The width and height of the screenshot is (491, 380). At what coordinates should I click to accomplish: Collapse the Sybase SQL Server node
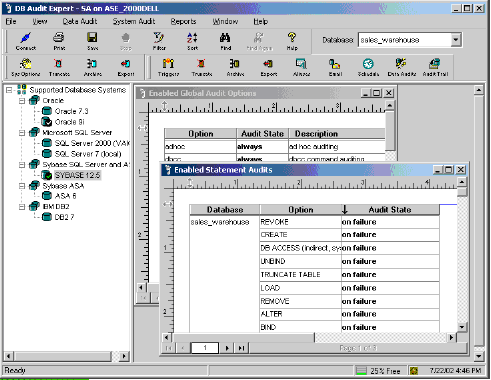pos(22,164)
